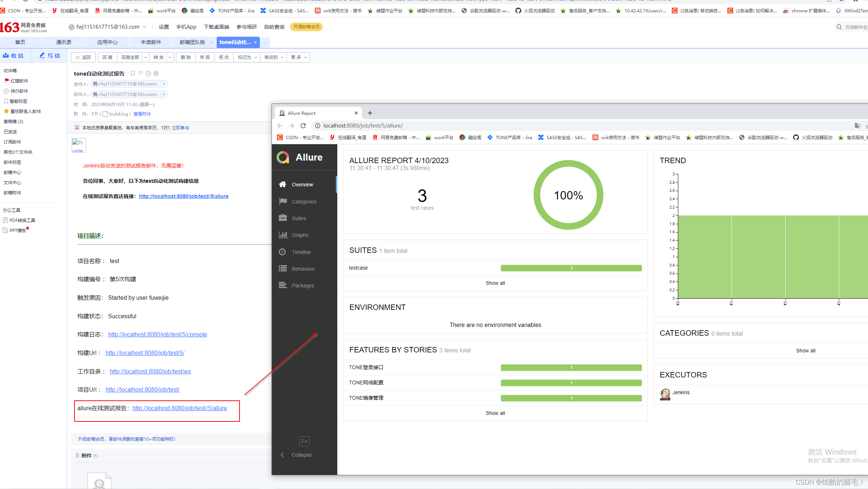Click the Jenkins executor avatar
Image resolution: width=868 pixels, height=489 pixels.
pos(665,394)
